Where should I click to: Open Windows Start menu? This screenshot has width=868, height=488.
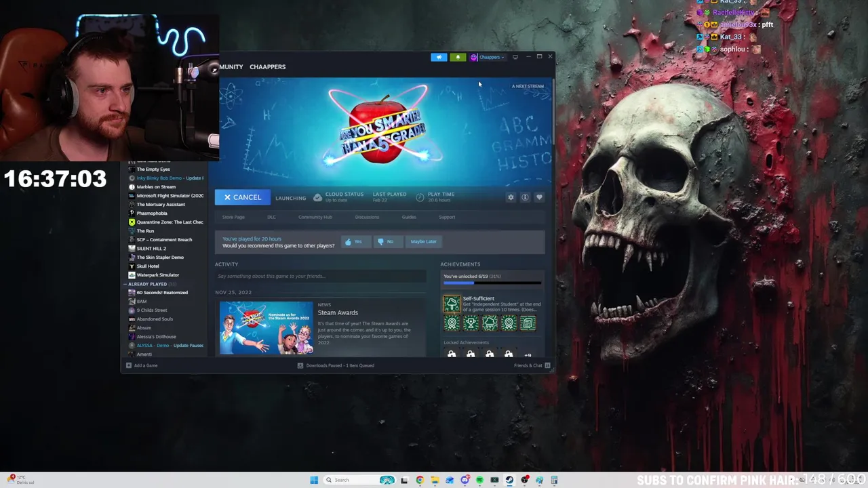[x=314, y=480]
